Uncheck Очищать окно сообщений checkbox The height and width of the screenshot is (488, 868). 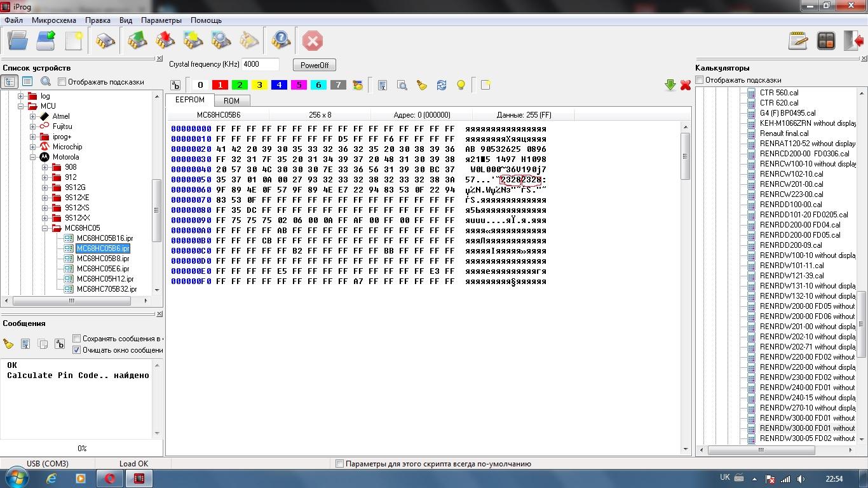77,350
